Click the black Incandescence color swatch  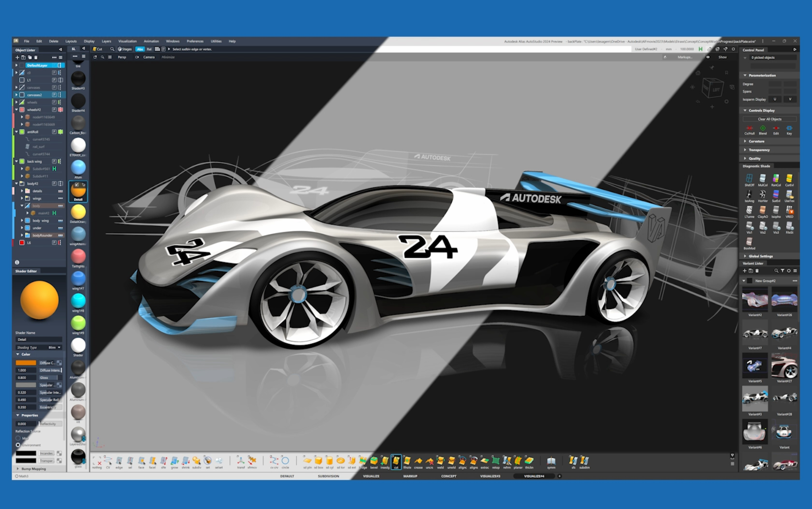[x=26, y=453]
